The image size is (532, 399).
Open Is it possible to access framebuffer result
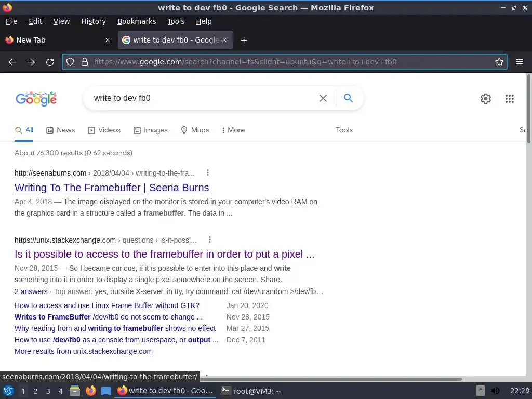click(164, 254)
